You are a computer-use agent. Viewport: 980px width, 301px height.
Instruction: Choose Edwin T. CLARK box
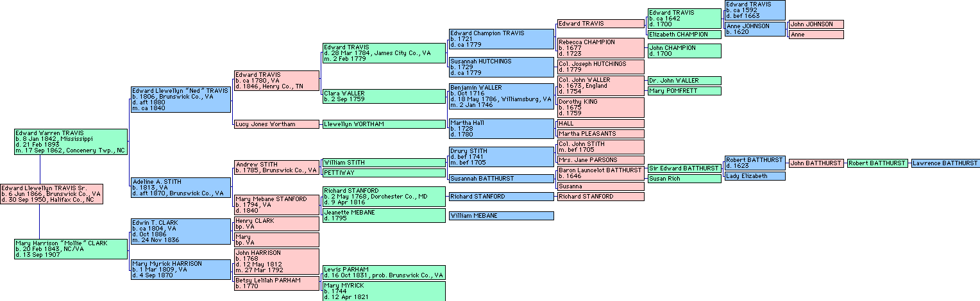pyautogui.click(x=180, y=231)
